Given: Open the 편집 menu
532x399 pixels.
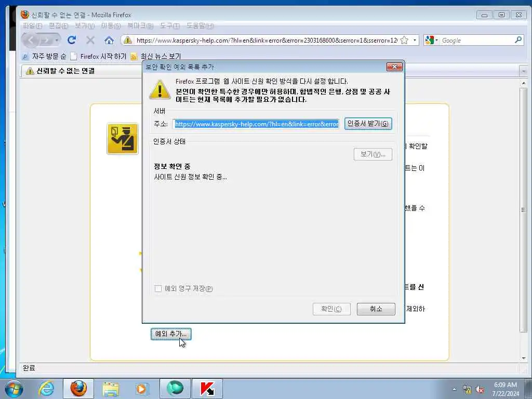Looking at the screenshot, I should click(x=58, y=26).
